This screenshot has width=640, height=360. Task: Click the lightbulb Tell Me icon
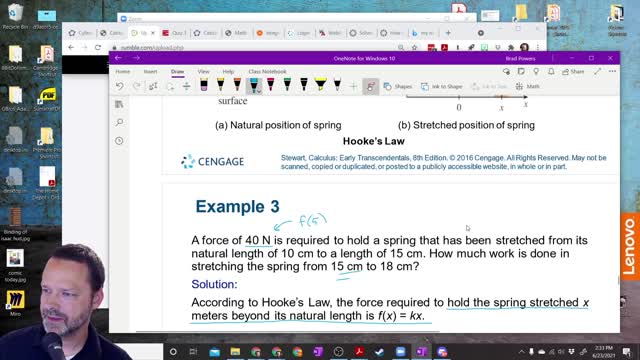(536, 71)
